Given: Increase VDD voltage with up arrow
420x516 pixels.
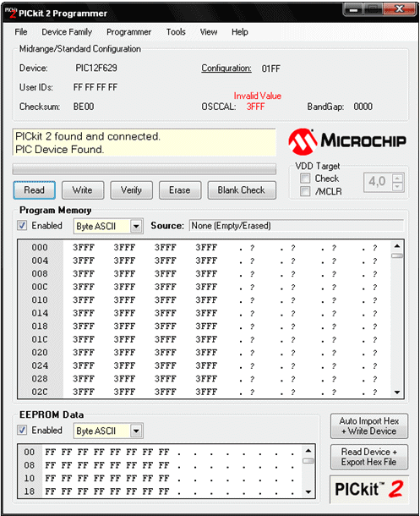Looking at the screenshot, I should click(x=398, y=178).
